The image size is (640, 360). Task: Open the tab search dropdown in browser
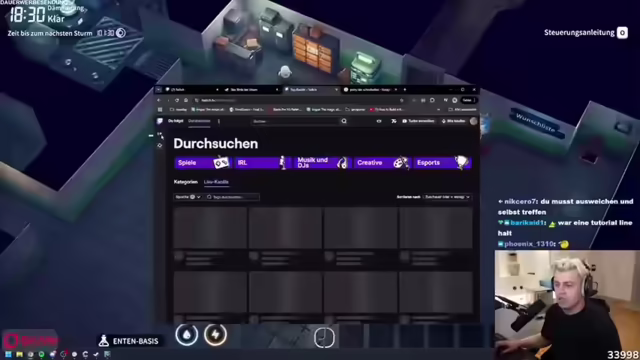[x=158, y=89]
